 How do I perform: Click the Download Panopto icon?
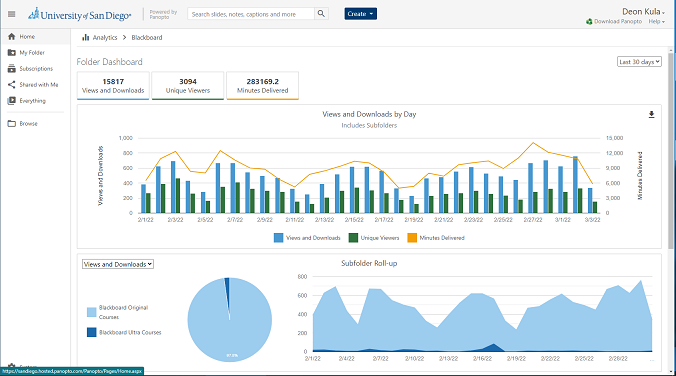point(589,22)
